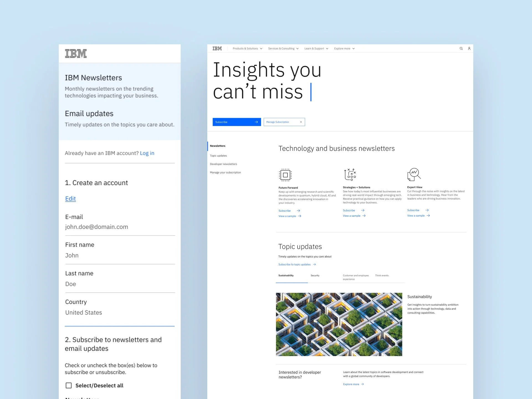The image size is (532, 399).
Task: Click '2. Subscribe to newsletters and email updates' heading
Action: click(113, 344)
